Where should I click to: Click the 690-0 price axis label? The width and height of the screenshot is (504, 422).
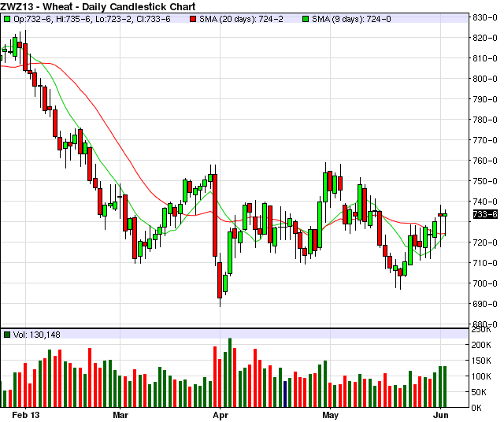[x=485, y=304]
